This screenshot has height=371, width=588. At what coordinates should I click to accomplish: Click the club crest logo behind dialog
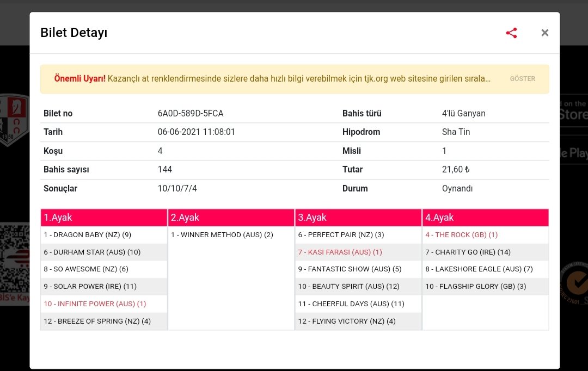click(x=14, y=119)
